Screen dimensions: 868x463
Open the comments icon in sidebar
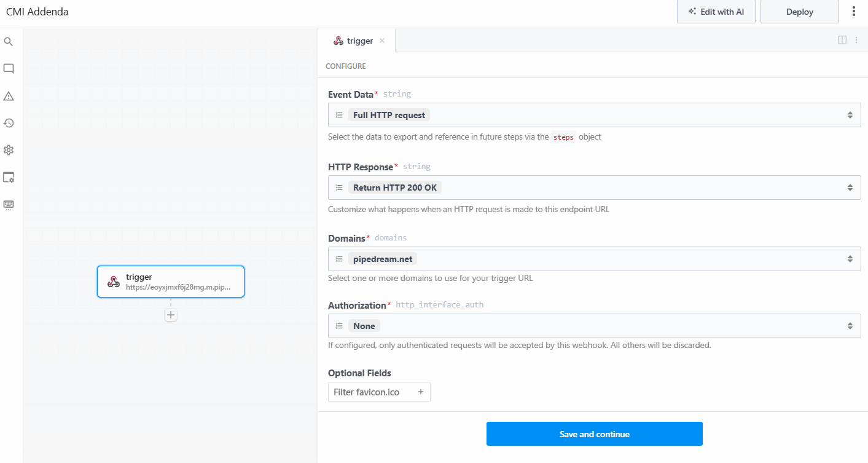pos(9,69)
